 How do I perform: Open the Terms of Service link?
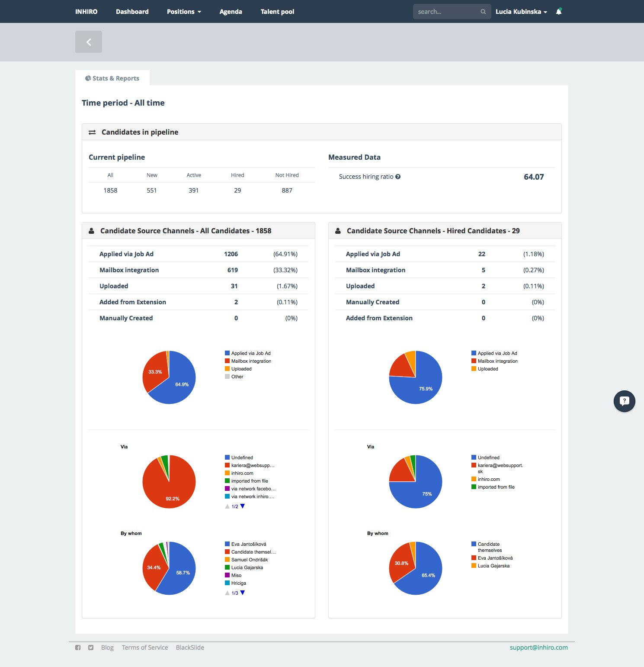pos(144,648)
